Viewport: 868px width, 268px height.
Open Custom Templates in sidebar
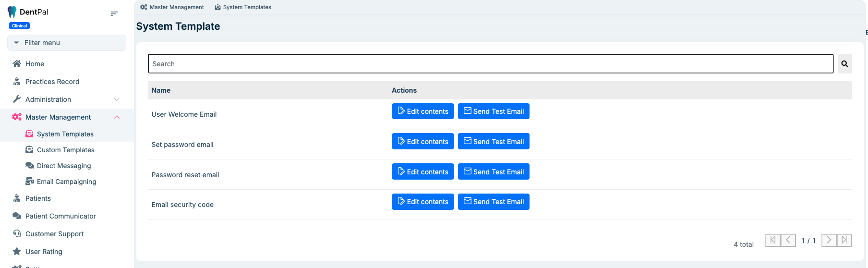[x=65, y=150]
